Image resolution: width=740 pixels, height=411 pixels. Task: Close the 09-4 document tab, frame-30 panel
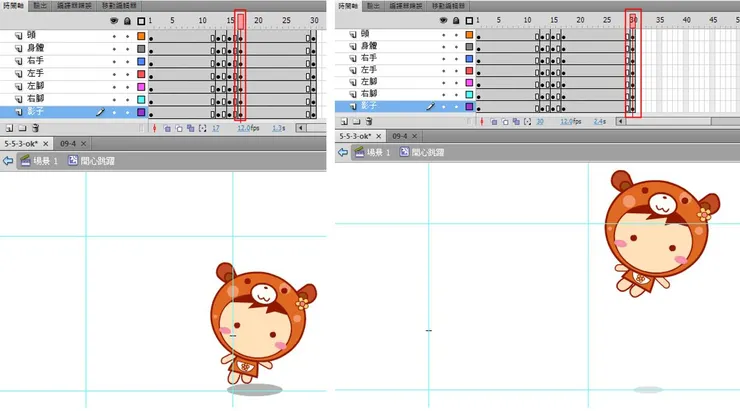pos(414,136)
